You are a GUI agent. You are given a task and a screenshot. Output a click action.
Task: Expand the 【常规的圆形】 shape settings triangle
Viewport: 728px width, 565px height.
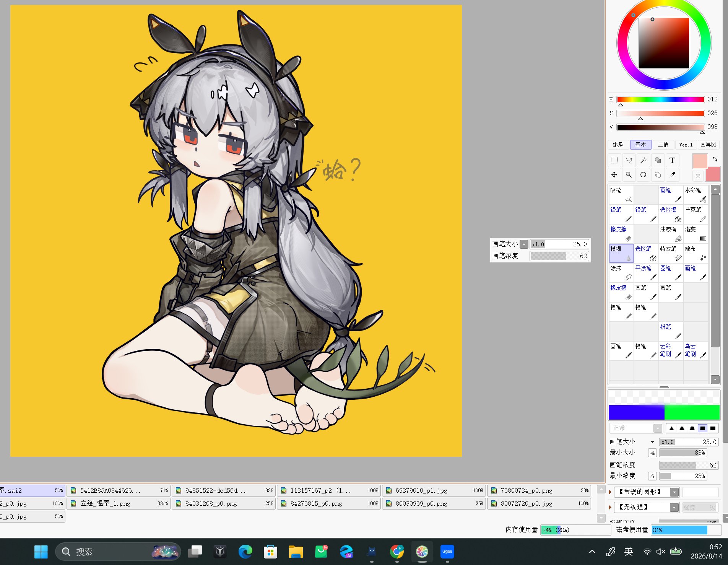click(x=610, y=492)
